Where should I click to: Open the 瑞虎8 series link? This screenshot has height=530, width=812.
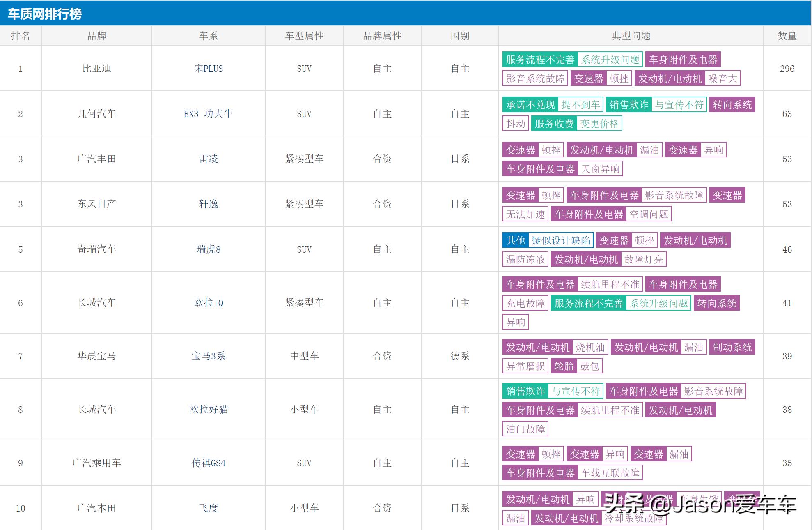tap(208, 249)
